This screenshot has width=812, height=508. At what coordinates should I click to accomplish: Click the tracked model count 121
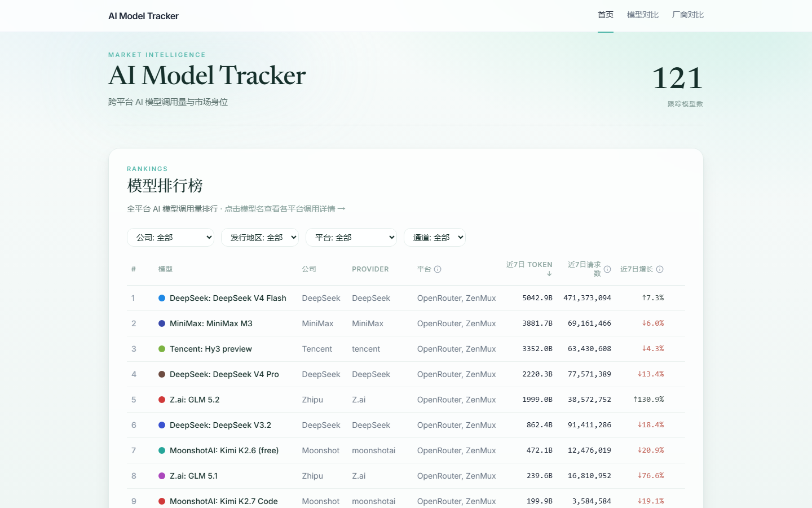click(677, 78)
